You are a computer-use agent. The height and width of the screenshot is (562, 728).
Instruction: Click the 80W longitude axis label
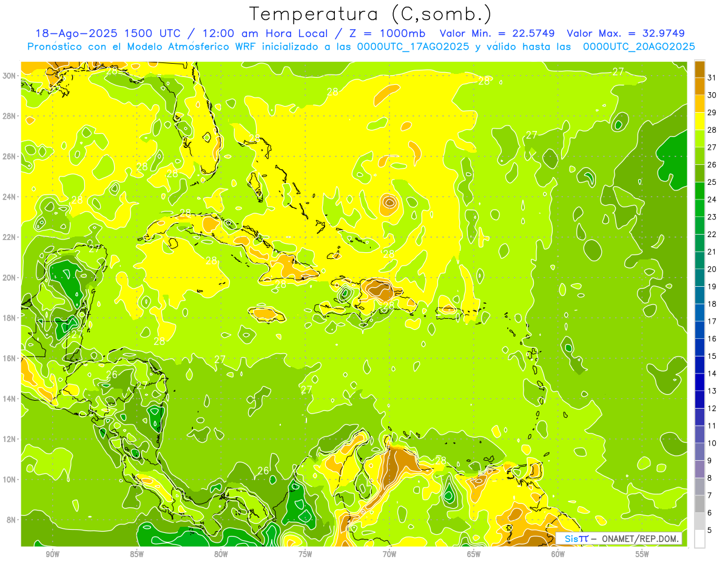click(x=221, y=554)
